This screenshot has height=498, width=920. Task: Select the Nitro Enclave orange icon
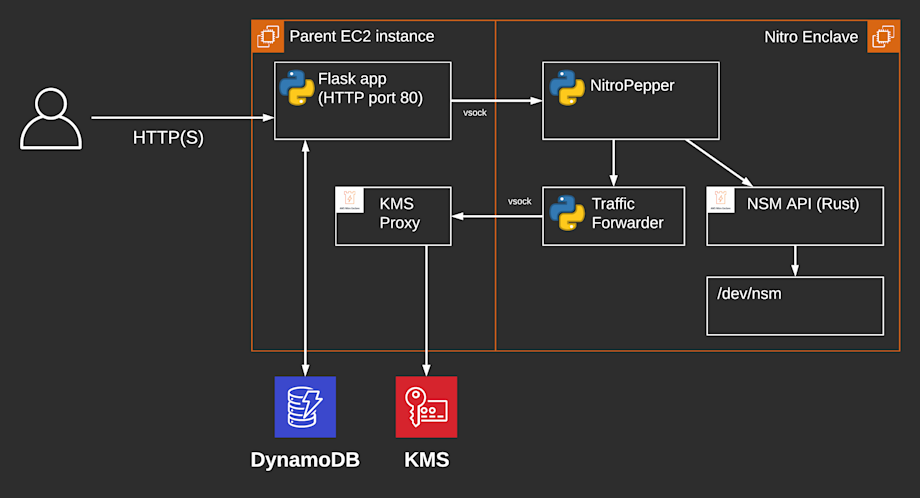[883, 37]
